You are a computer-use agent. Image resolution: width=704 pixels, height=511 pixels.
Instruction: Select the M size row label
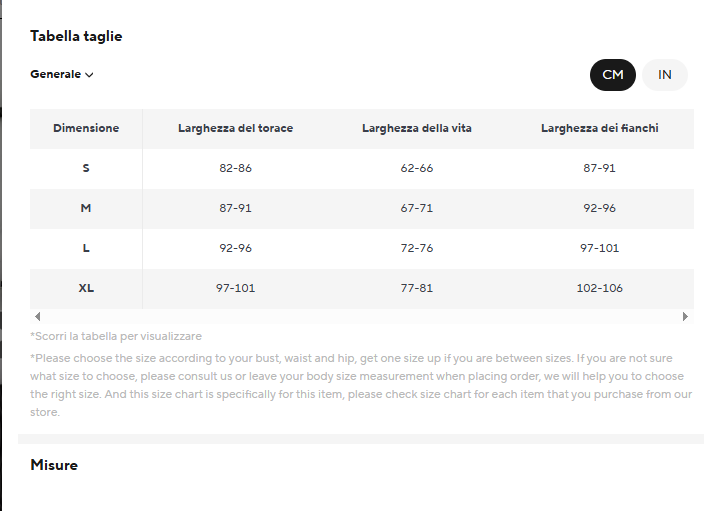[x=86, y=208]
